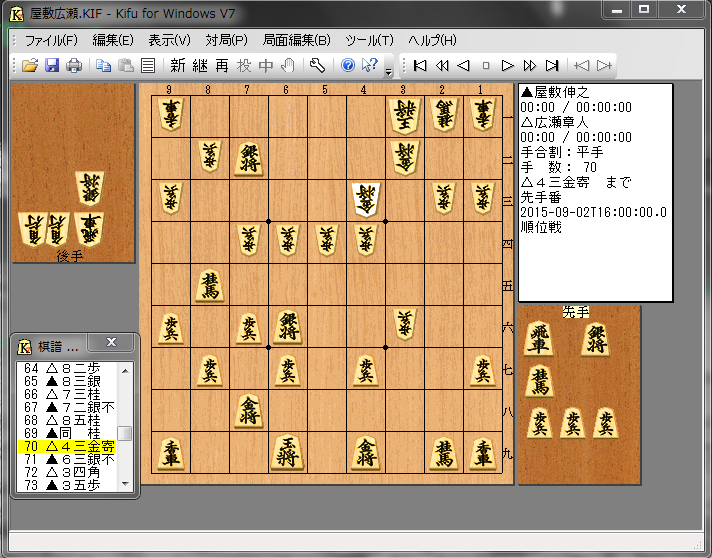Viewport: 712px width, 558px height.
Task: Save the kifu with floppy disk icon
Action: tap(52, 65)
